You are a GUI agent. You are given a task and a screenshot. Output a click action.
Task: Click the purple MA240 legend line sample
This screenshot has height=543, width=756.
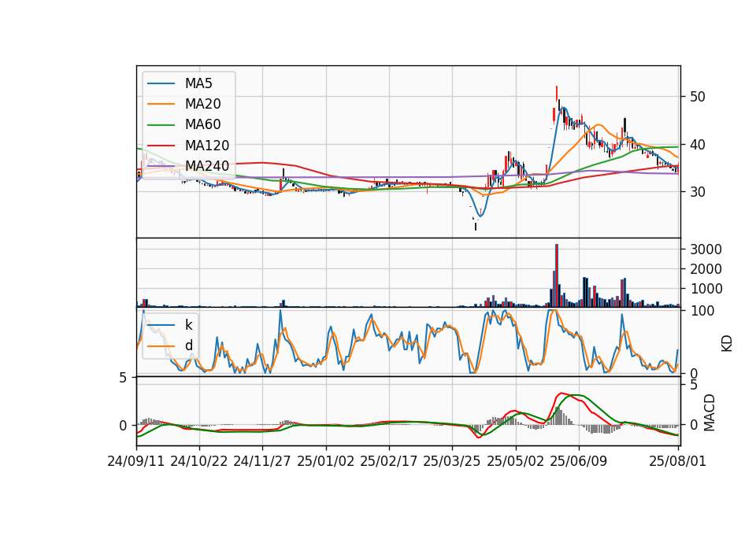[x=161, y=166]
